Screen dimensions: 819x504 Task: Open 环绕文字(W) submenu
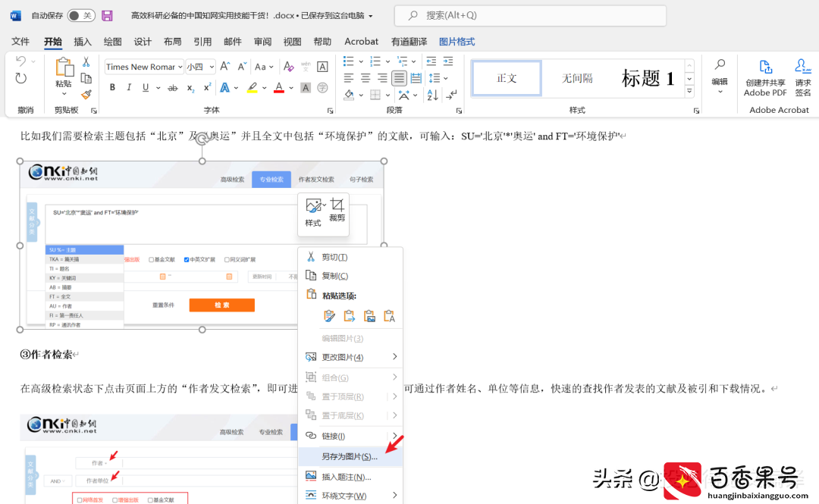(x=350, y=496)
